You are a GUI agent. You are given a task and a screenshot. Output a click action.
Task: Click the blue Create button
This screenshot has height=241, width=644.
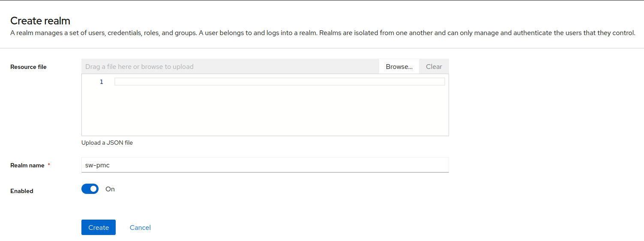click(99, 227)
